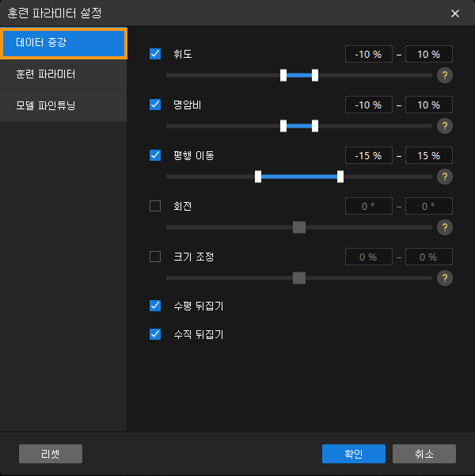Viewport: 475px width, 476px height.
Task: Click the help icon for 평행 이동
Action: pyautogui.click(x=446, y=177)
